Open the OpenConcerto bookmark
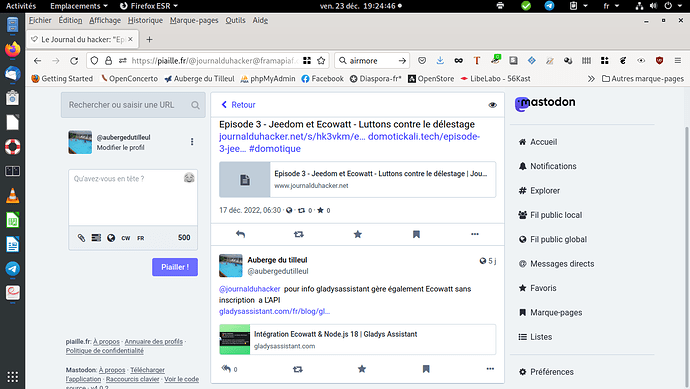This screenshot has width=690, height=389. [129, 79]
